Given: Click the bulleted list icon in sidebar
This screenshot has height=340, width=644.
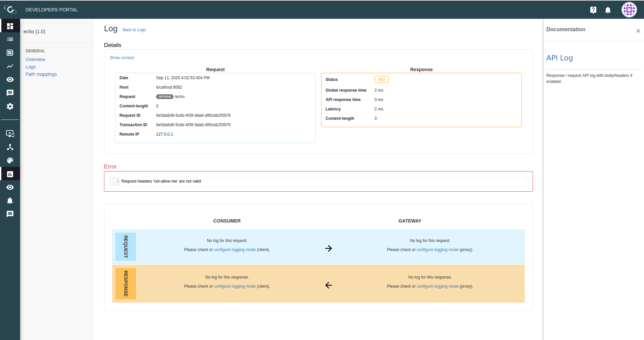Looking at the screenshot, I should pyautogui.click(x=10, y=39).
